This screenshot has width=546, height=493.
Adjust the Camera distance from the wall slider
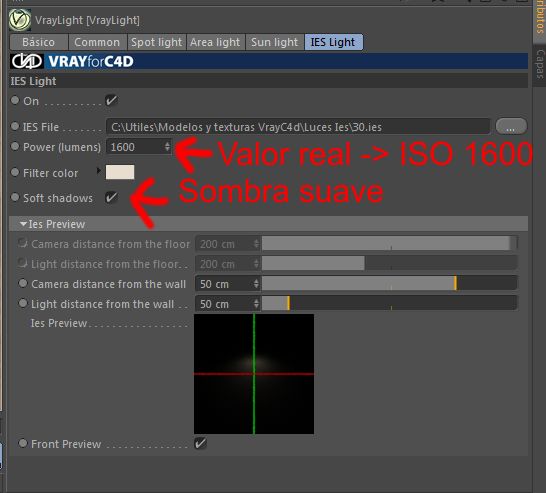pos(390,283)
